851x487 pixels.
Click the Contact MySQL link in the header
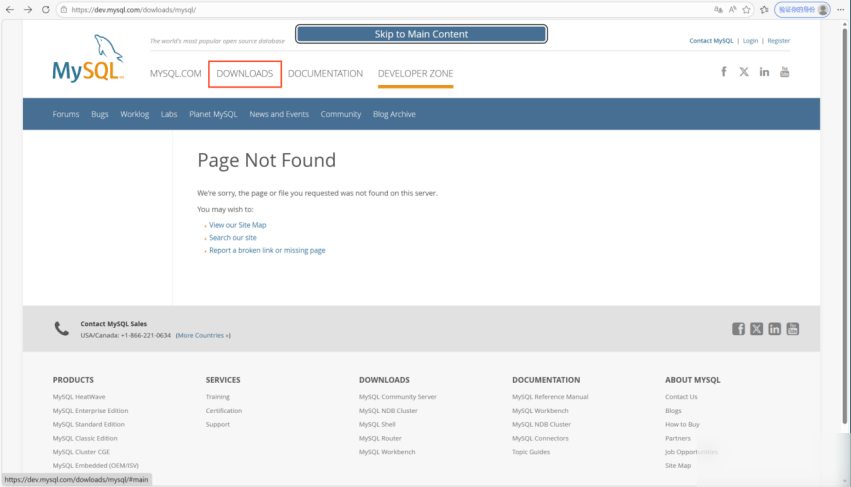(711, 41)
